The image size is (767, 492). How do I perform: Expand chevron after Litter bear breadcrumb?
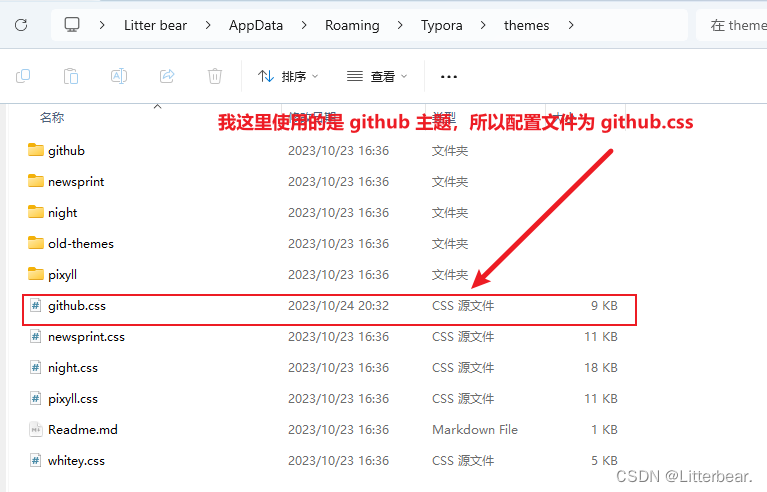point(208,25)
